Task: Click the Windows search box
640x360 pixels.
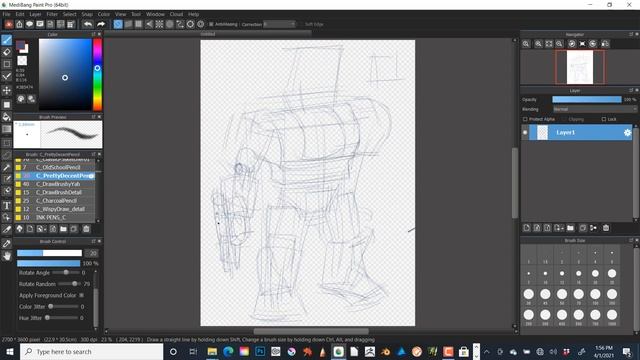Action: (x=91, y=351)
